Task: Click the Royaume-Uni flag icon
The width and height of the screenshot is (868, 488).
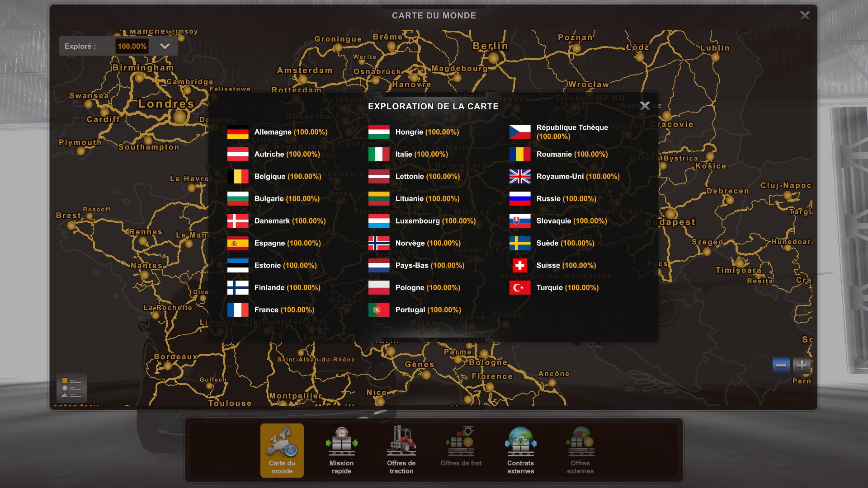Action: (x=520, y=176)
